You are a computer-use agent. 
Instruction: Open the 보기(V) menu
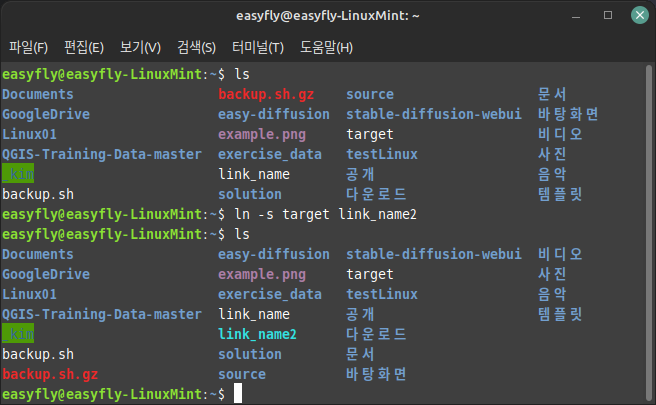click(140, 47)
